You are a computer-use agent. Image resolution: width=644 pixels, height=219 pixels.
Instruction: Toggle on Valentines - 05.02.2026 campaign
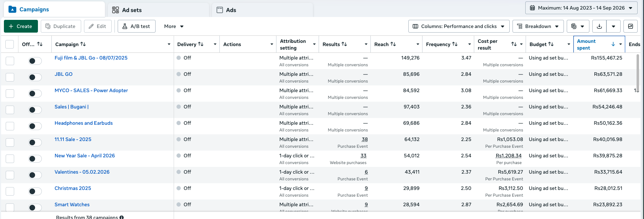point(35,175)
